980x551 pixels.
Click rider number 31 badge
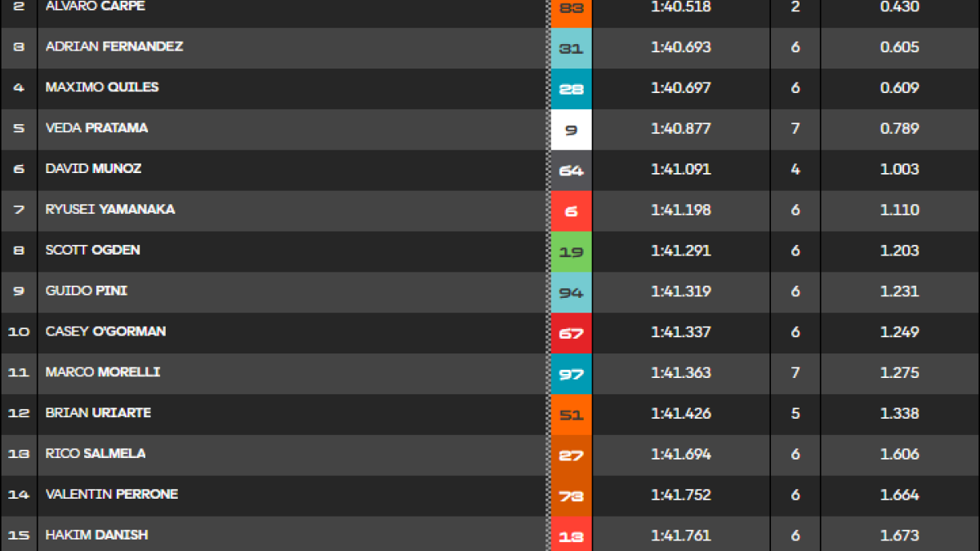pyautogui.click(x=571, y=48)
